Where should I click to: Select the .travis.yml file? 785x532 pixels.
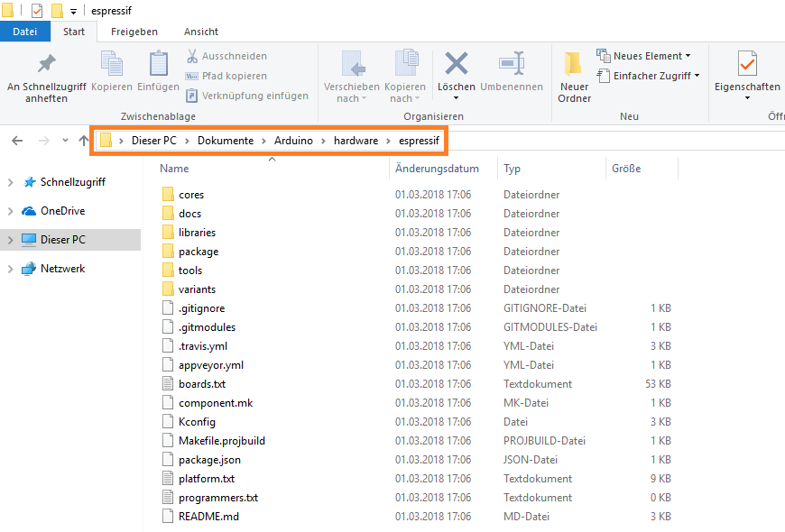[203, 346]
